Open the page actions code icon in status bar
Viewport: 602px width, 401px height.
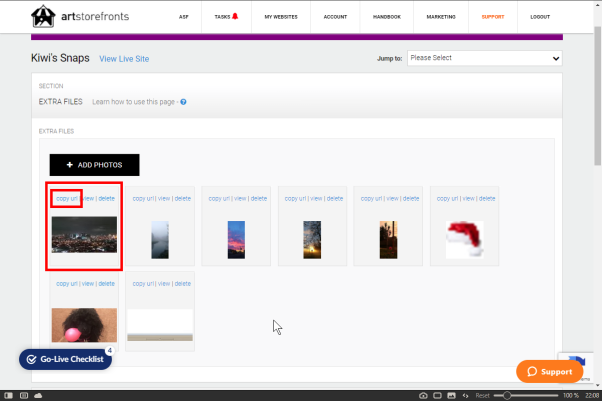click(465, 395)
